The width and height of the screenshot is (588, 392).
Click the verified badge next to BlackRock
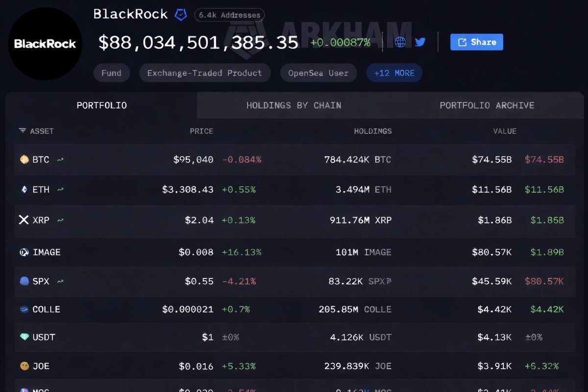180,14
